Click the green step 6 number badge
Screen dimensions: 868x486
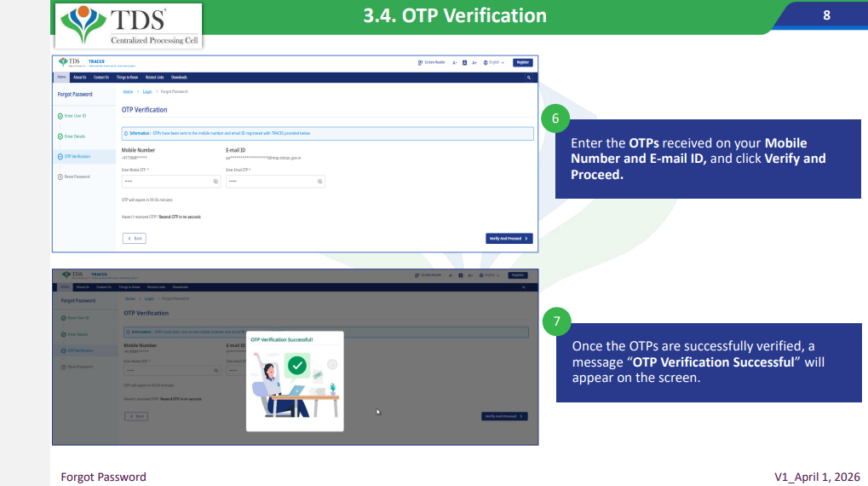point(555,119)
